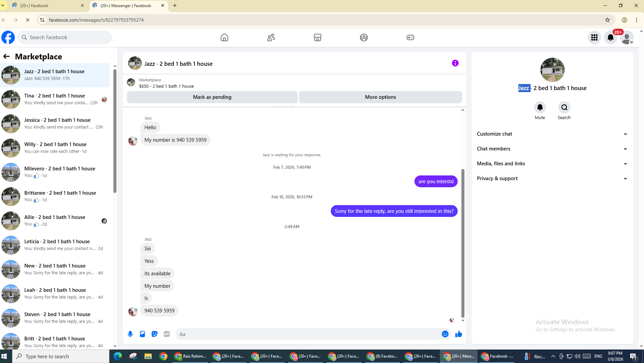The image size is (644, 363).
Task: Open the notifications bell with 20+ badge
Action: (611, 37)
